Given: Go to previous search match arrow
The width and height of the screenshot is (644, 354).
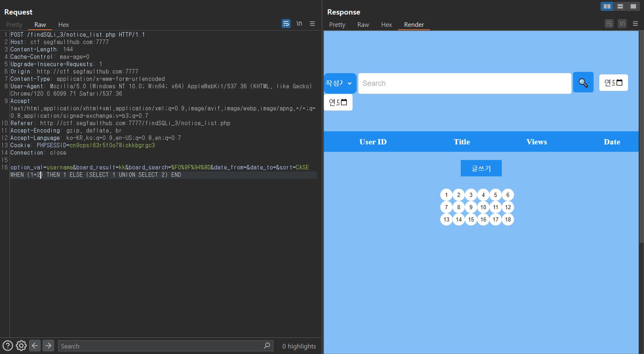Looking at the screenshot, I should 35,346.
